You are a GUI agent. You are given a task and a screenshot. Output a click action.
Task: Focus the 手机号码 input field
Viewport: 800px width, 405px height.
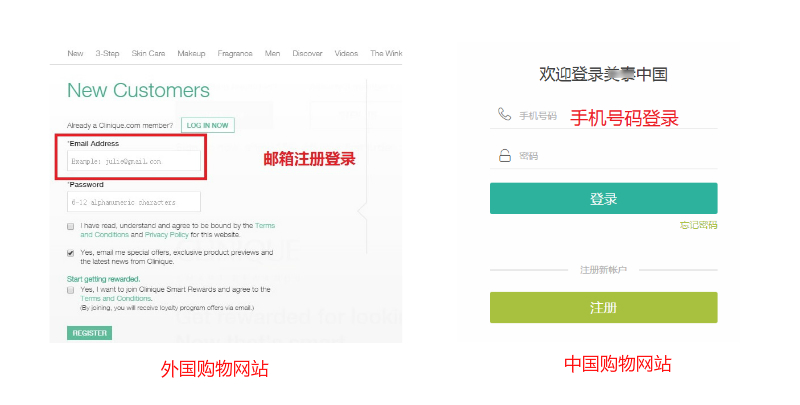coord(604,116)
